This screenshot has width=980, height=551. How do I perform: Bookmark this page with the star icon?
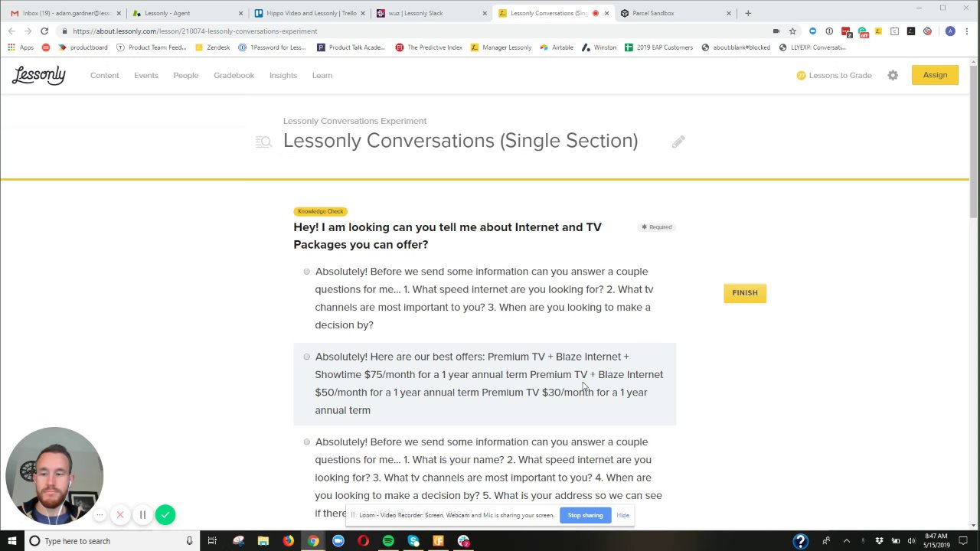[x=792, y=31]
